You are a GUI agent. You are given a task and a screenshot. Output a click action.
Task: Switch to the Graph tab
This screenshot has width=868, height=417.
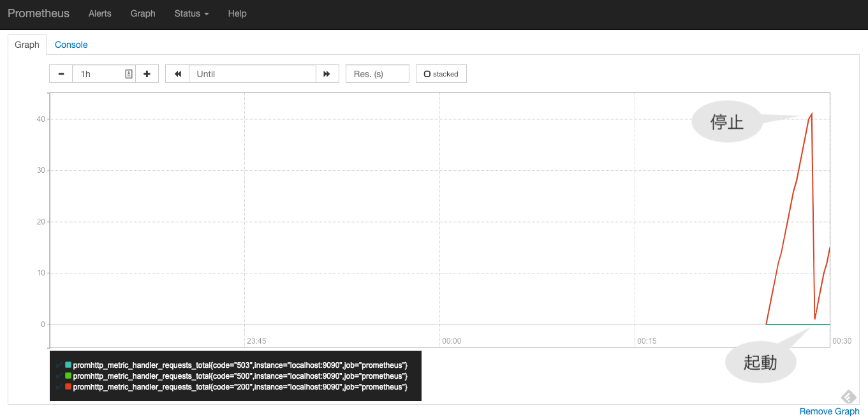[x=27, y=45]
